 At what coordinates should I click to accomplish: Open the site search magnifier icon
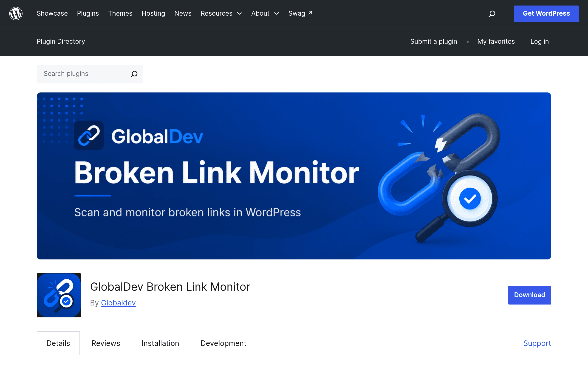point(492,14)
